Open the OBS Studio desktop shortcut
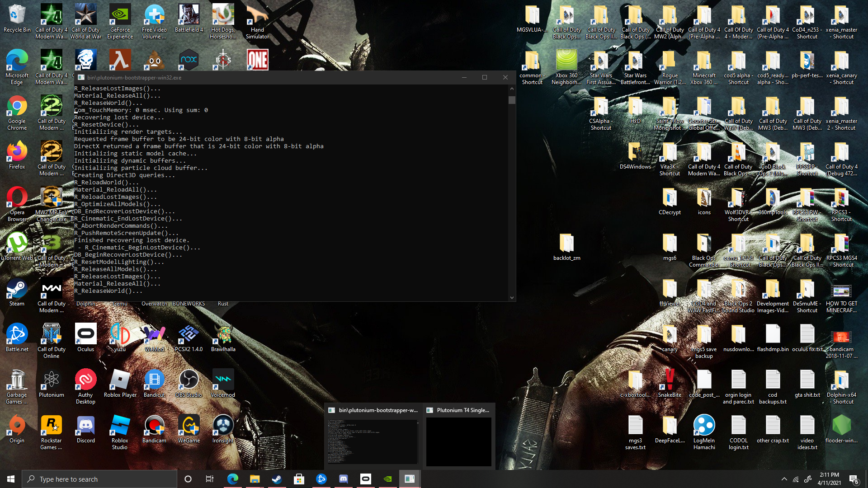868x488 pixels. click(x=189, y=384)
